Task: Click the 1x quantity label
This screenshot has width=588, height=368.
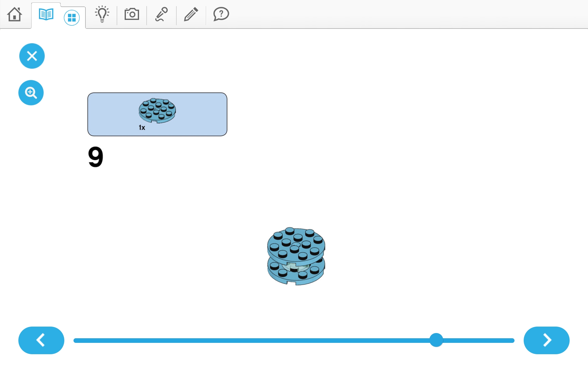Action: [142, 128]
